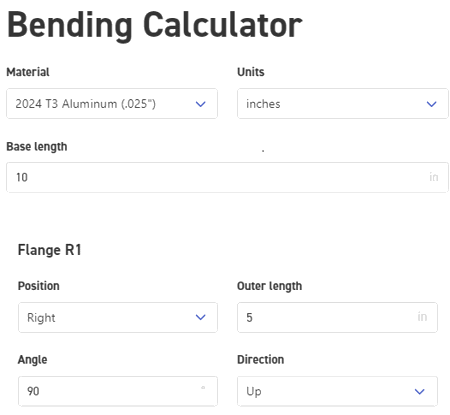The image size is (450, 415).
Task: Click the Flange R1 section heading
Action: pos(49,250)
